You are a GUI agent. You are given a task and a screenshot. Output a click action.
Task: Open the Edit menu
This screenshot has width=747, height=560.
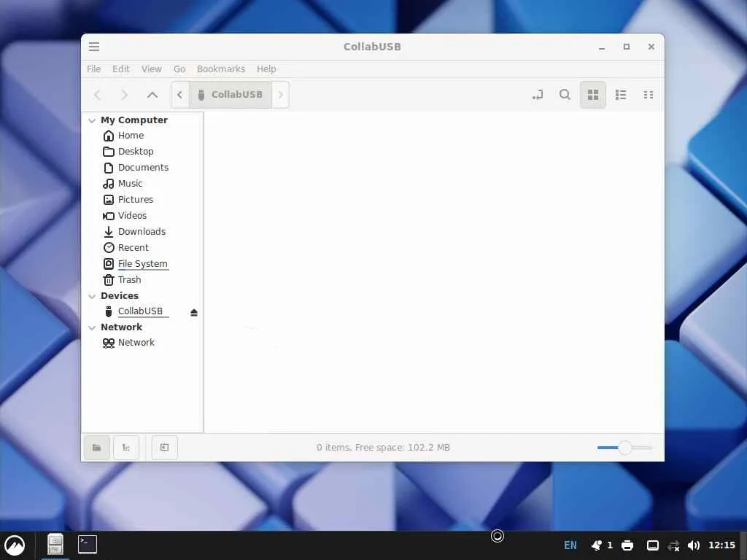(x=121, y=69)
